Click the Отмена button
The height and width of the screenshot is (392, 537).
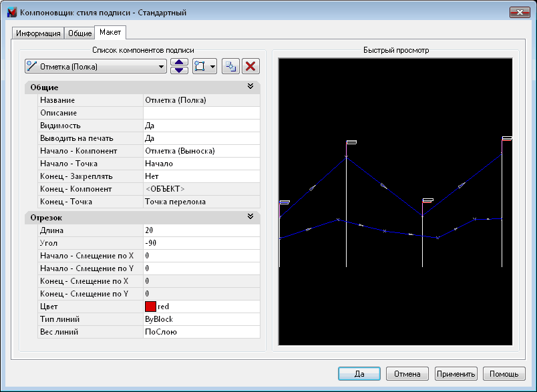[x=407, y=374]
